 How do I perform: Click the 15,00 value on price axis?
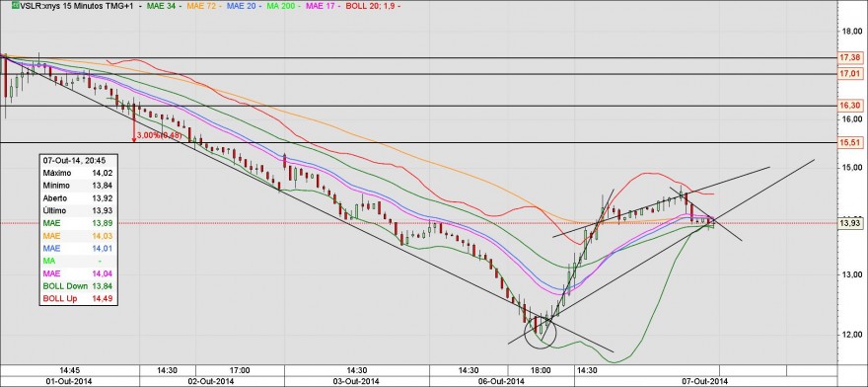852,167
